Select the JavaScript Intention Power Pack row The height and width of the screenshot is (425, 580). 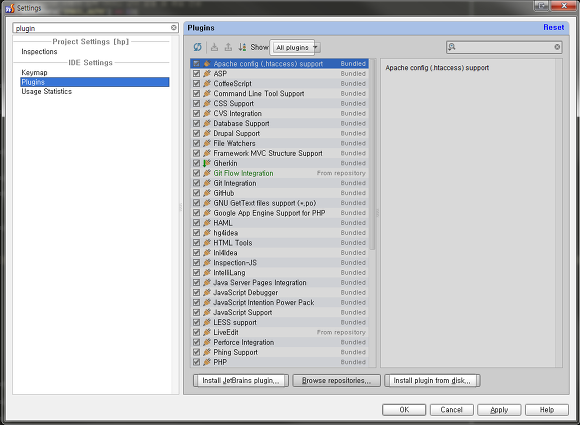pyautogui.click(x=280, y=303)
